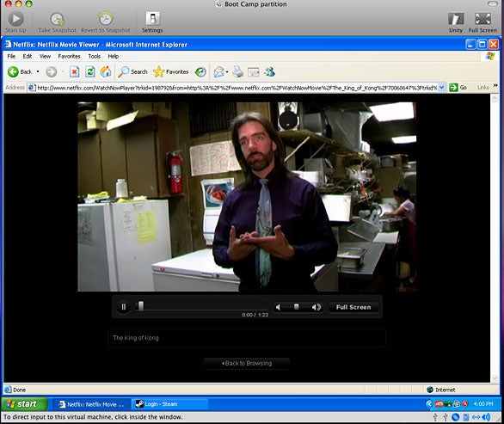
Task: Click the volume slider handle
Action: point(297,307)
